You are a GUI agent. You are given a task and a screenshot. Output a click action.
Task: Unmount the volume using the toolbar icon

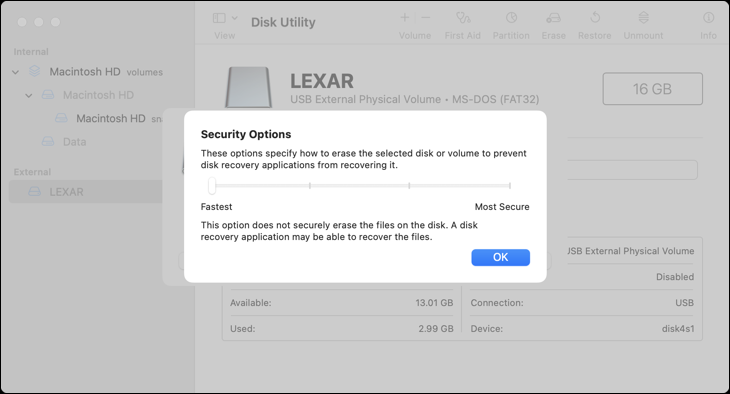tap(643, 18)
